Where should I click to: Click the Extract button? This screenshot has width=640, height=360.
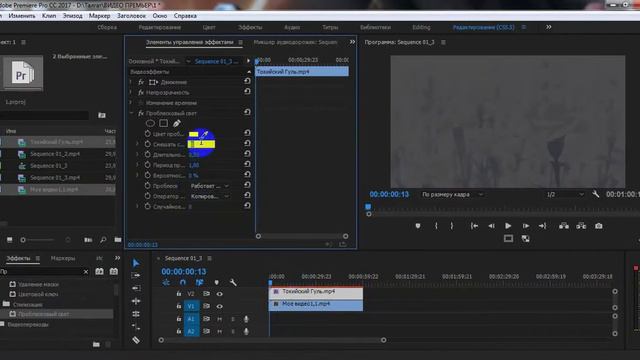coord(581,226)
